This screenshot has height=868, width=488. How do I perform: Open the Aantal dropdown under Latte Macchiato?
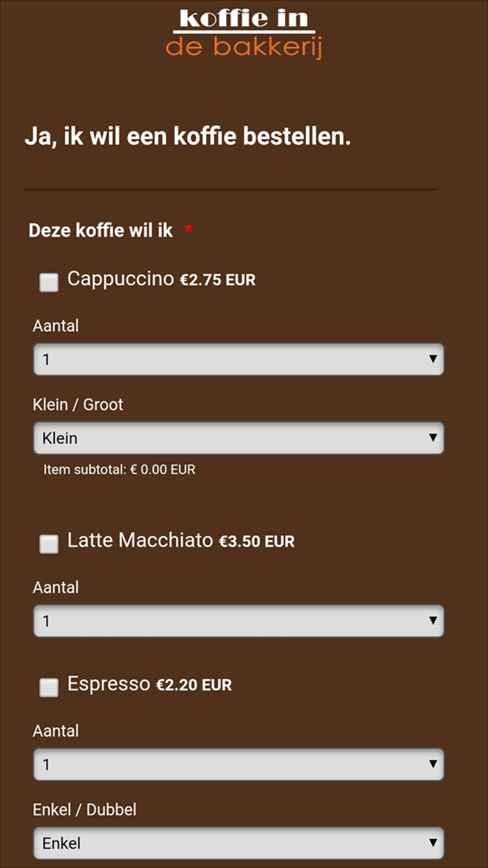click(x=238, y=620)
